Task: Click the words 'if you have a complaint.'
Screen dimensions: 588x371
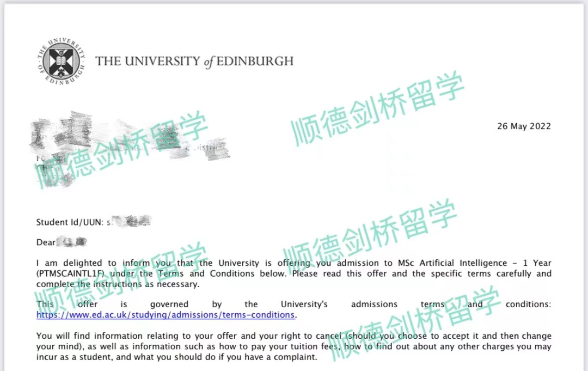Action: [x=268, y=357]
